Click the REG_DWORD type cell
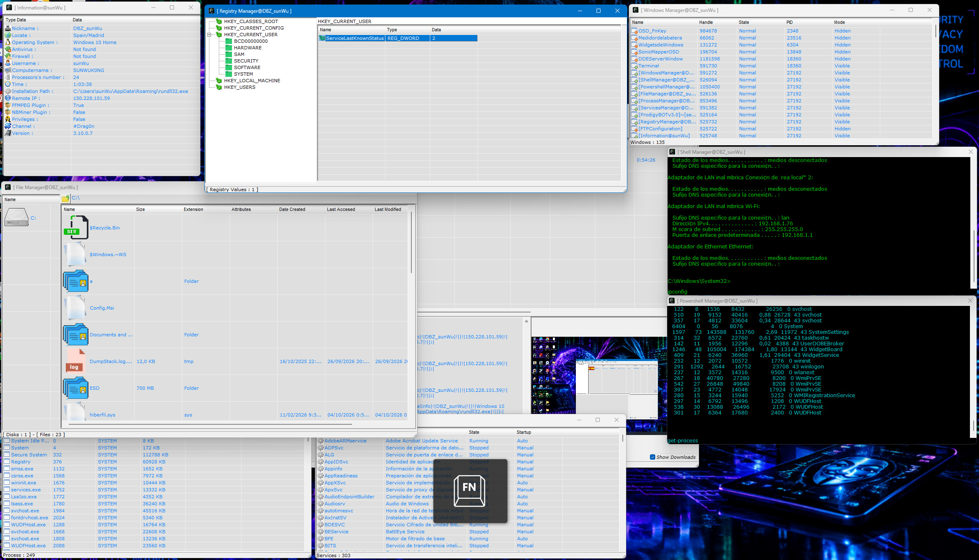The height and width of the screenshot is (560, 979). pos(407,38)
